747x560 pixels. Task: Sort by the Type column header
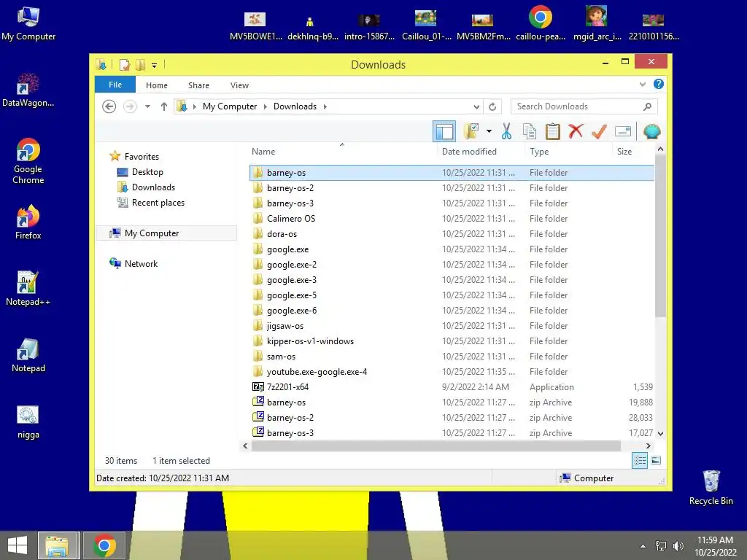(x=568, y=152)
